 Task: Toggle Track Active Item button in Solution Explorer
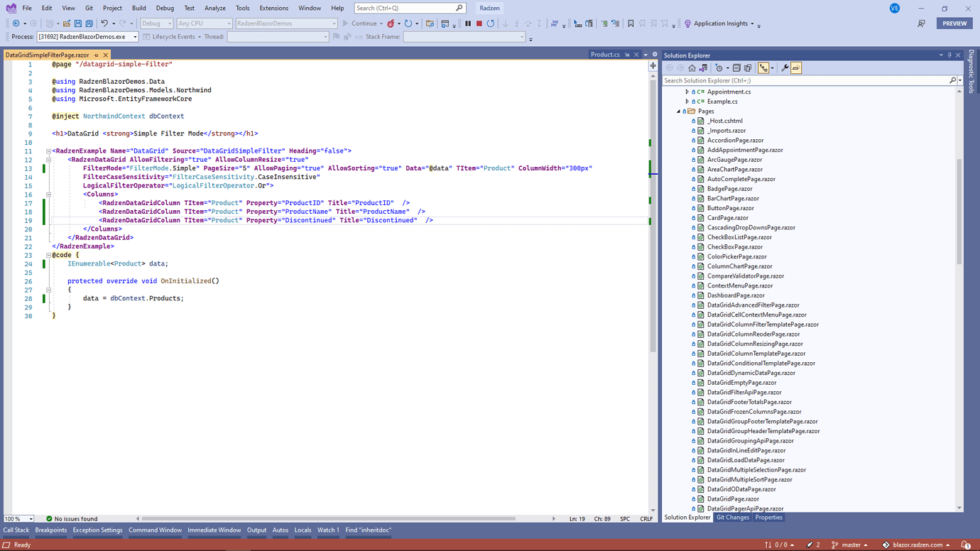pyautogui.click(x=763, y=68)
